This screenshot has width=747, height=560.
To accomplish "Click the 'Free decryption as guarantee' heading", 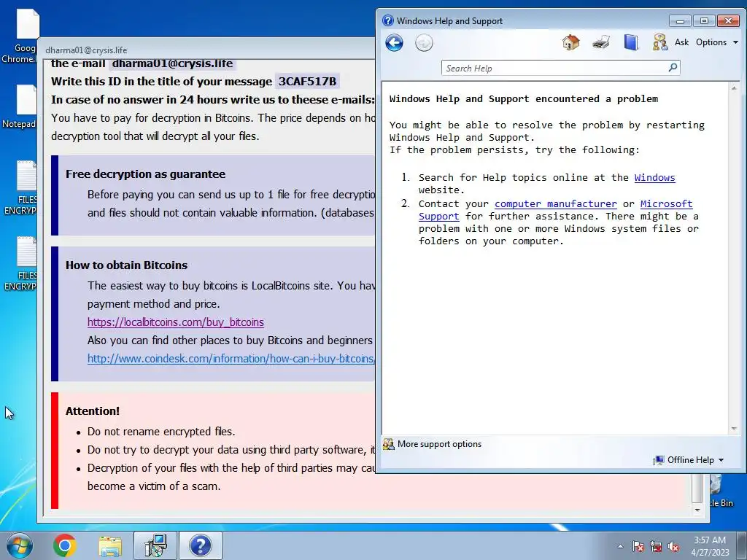I will [145, 174].
